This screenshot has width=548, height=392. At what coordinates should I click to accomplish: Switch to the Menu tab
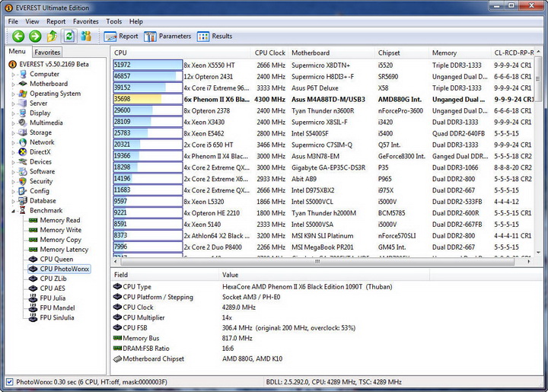point(17,51)
